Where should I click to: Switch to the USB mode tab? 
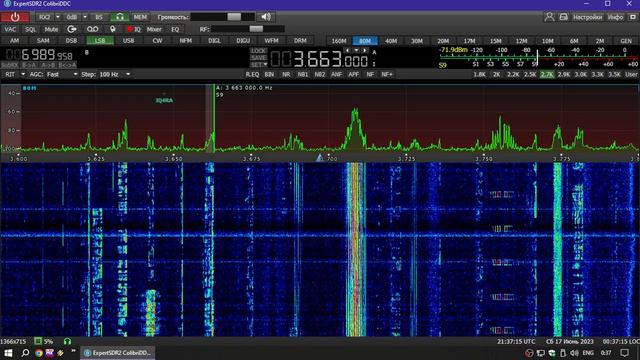coord(129,41)
